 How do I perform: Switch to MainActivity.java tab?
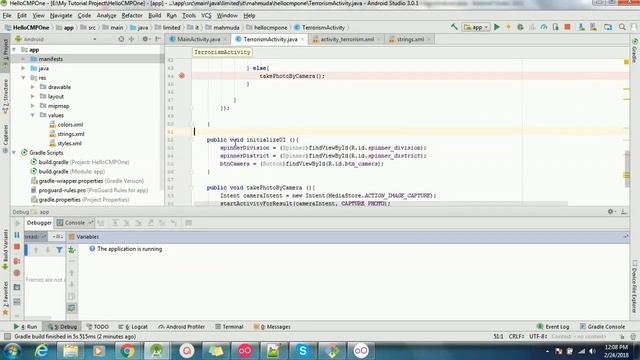198,39
